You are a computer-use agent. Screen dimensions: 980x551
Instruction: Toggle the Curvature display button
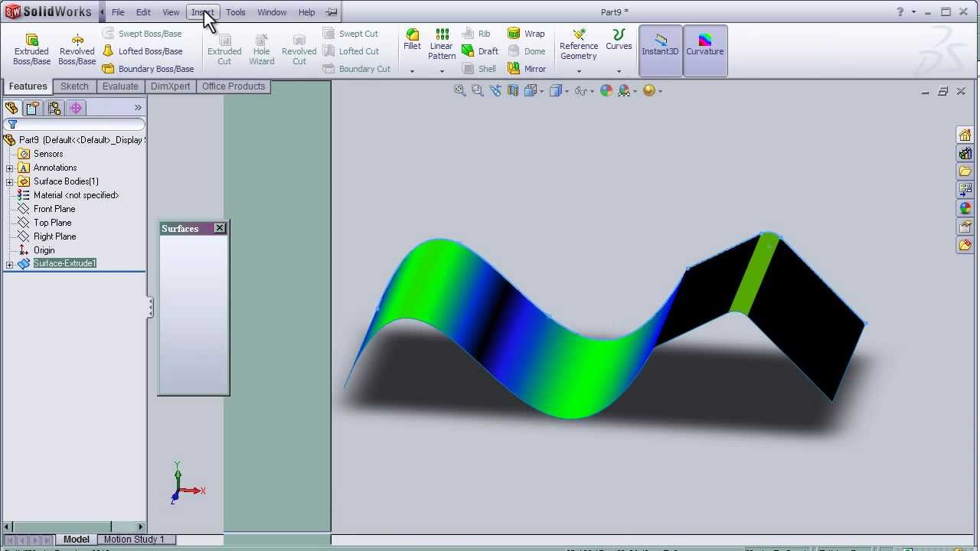[x=704, y=51]
